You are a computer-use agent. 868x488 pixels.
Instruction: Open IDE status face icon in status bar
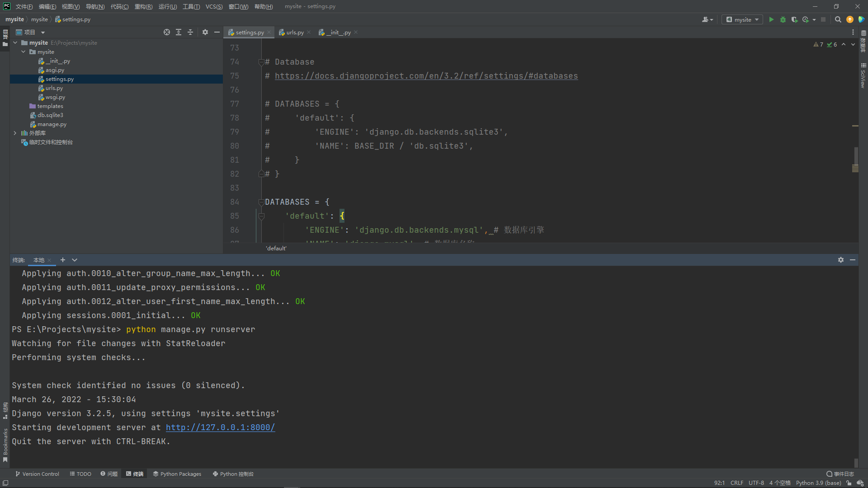tap(860, 483)
